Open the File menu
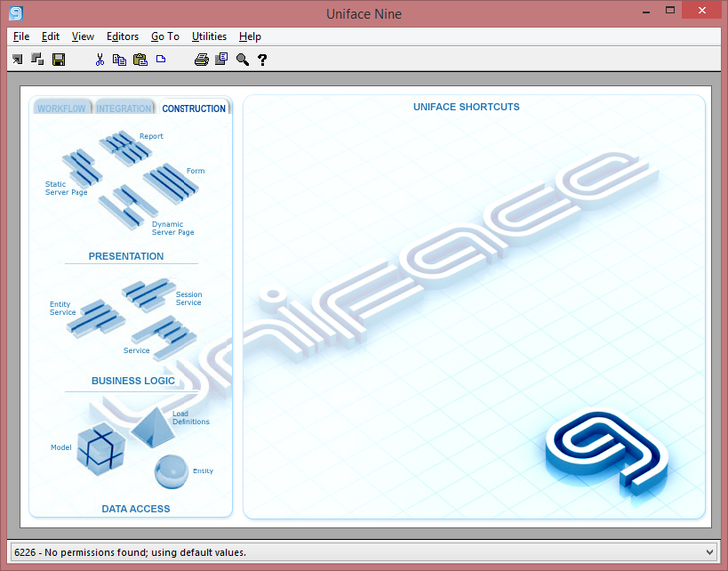This screenshot has width=728, height=571. tap(21, 36)
